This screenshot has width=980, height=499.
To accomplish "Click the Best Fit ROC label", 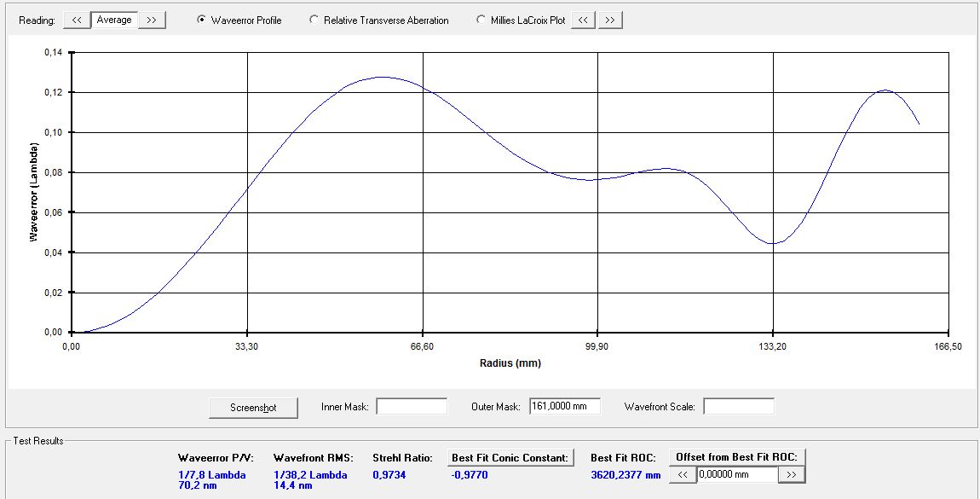I will coord(623,458).
